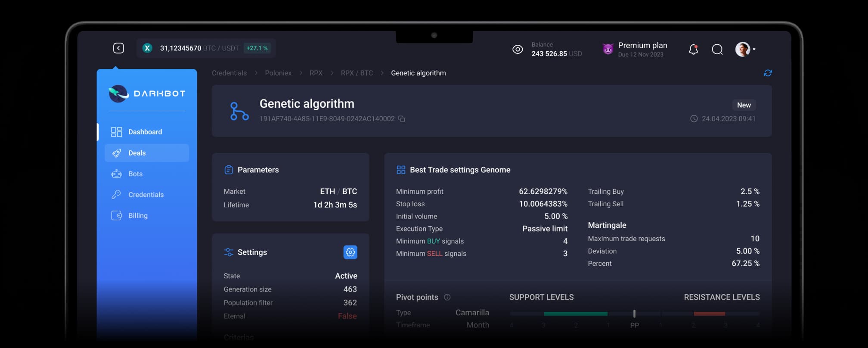Show Pivot points info icon

tap(447, 297)
